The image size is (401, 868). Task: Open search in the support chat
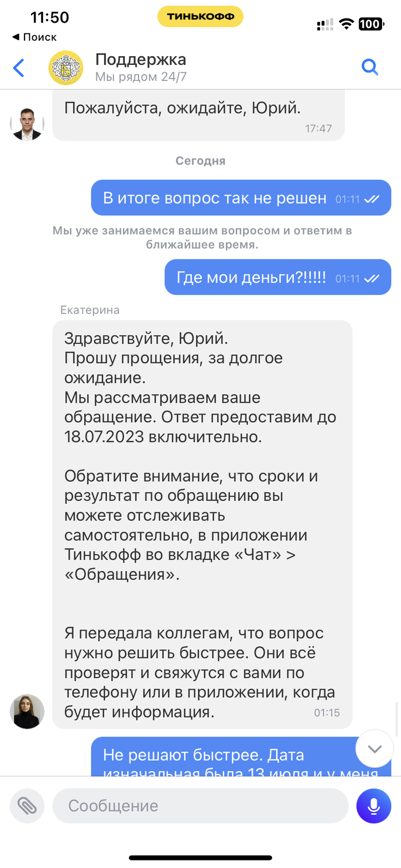click(370, 68)
